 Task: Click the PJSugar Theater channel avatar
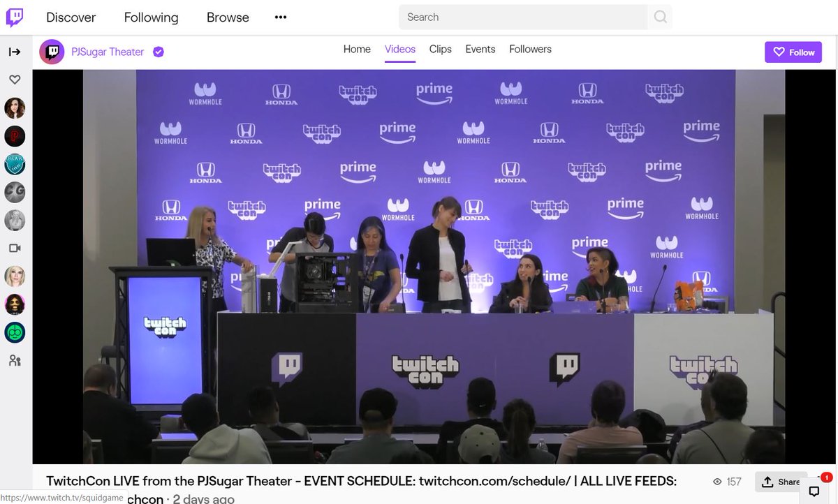coord(52,52)
